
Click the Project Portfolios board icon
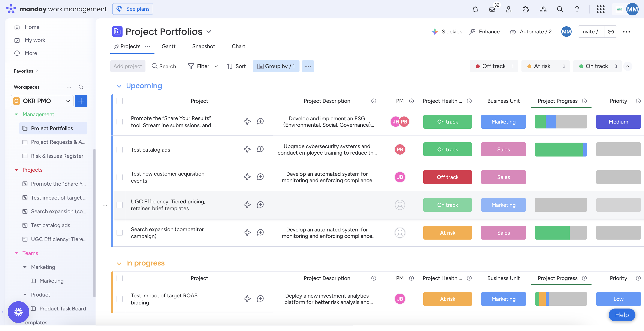pyautogui.click(x=117, y=31)
